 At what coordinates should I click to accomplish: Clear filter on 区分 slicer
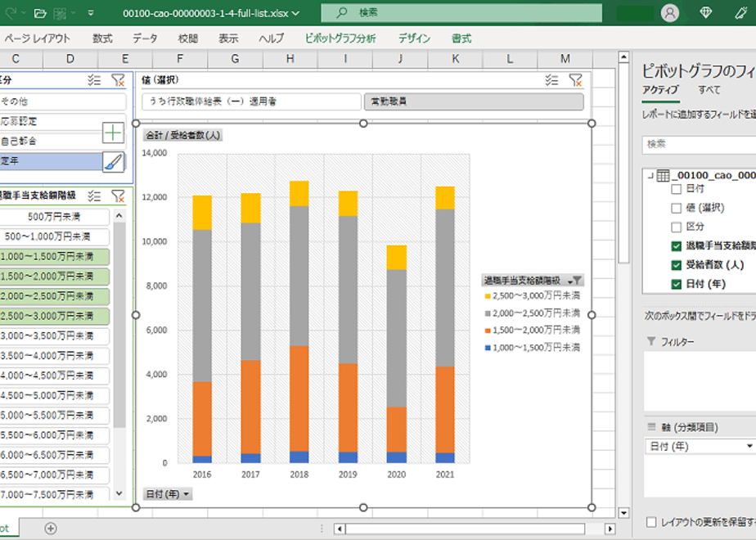118,80
